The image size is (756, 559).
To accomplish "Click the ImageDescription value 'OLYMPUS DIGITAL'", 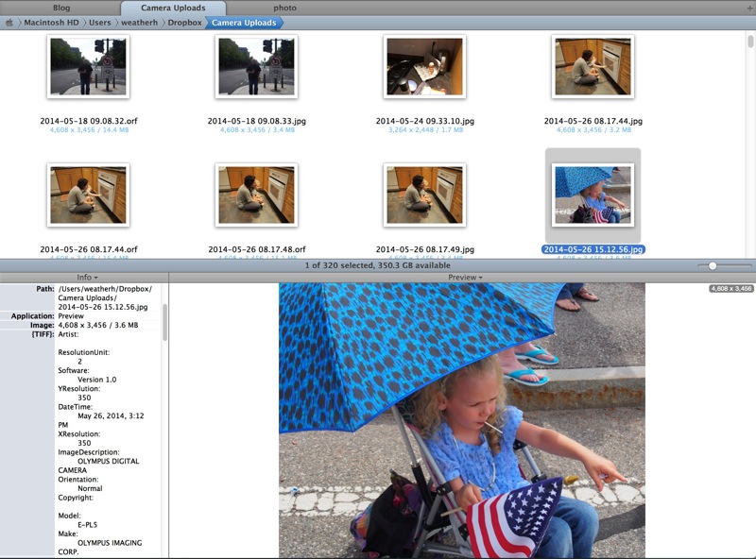I will coord(109,461).
